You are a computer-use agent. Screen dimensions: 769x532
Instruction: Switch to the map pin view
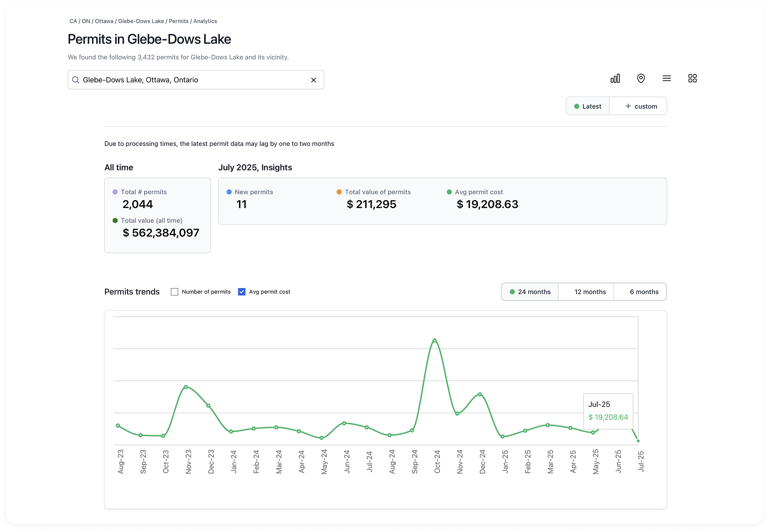coord(641,79)
